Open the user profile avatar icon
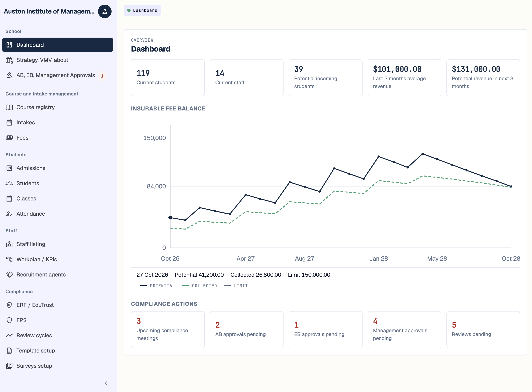Image resolution: width=532 pixels, height=392 pixels. pyautogui.click(x=105, y=11)
